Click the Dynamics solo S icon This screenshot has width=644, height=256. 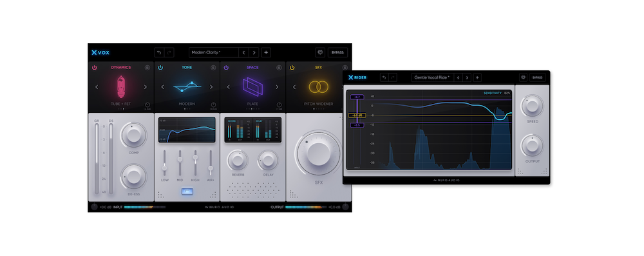click(x=147, y=68)
